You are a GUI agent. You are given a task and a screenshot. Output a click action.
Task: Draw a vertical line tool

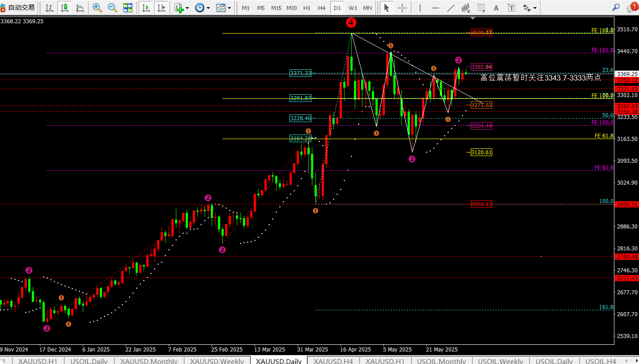click(420, 8)
